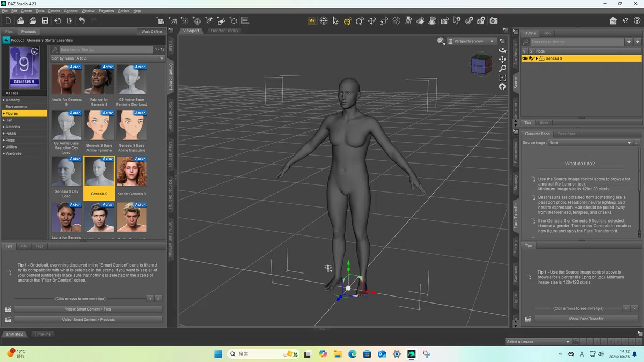Expand the Materials category
Viewport: 644px width, 362px height.
tap(4, 127)
